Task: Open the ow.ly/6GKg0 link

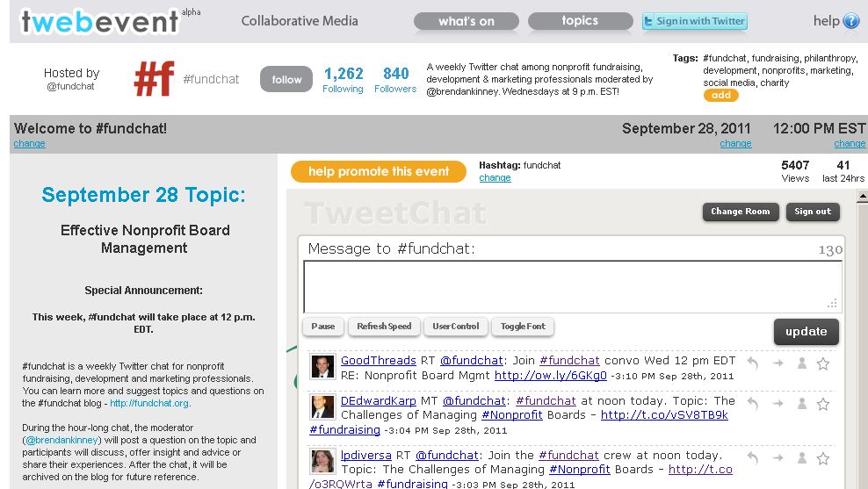Action: [x=550, y=376]
